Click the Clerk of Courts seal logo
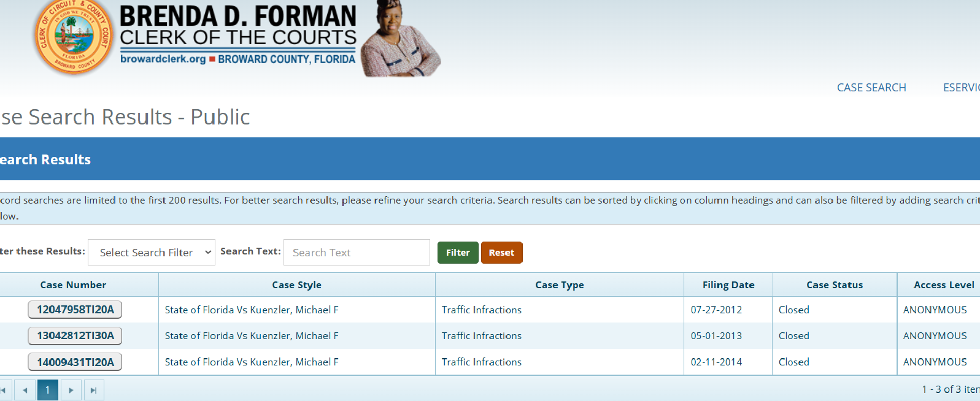This screenshot has height=401, width=980. 74,37
